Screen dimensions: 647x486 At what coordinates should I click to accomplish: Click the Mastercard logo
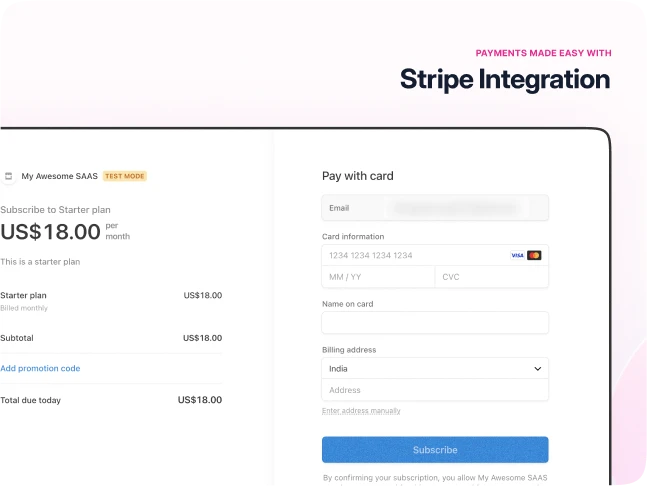pos(534,255)
